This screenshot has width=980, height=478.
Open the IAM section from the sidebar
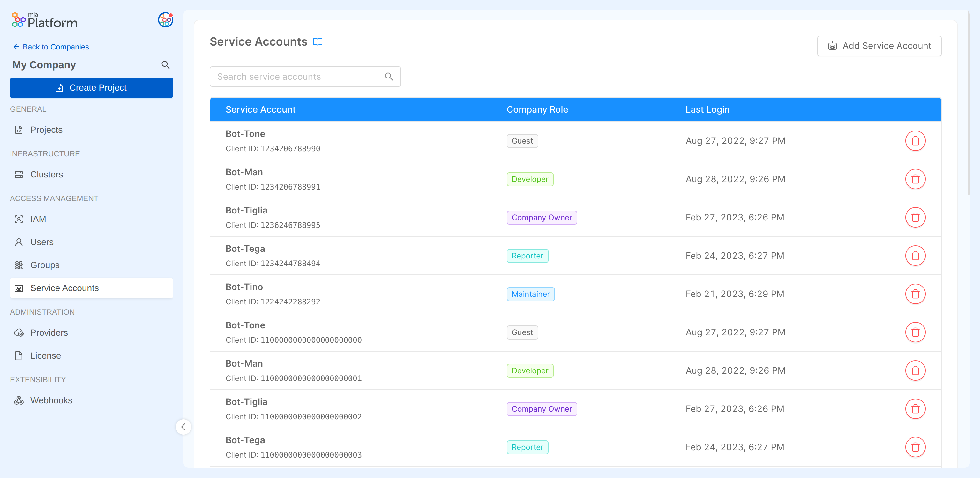(19, 219)
